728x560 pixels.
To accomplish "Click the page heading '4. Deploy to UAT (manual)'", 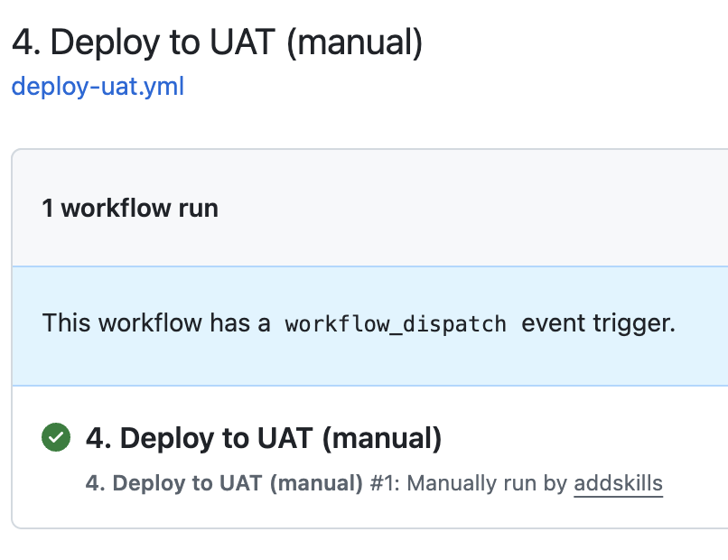I will [x=218, y=42].
